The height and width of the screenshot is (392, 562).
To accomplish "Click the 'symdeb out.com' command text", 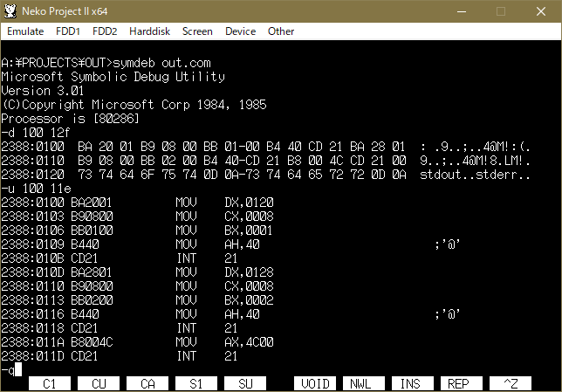I will coord(161,63).
